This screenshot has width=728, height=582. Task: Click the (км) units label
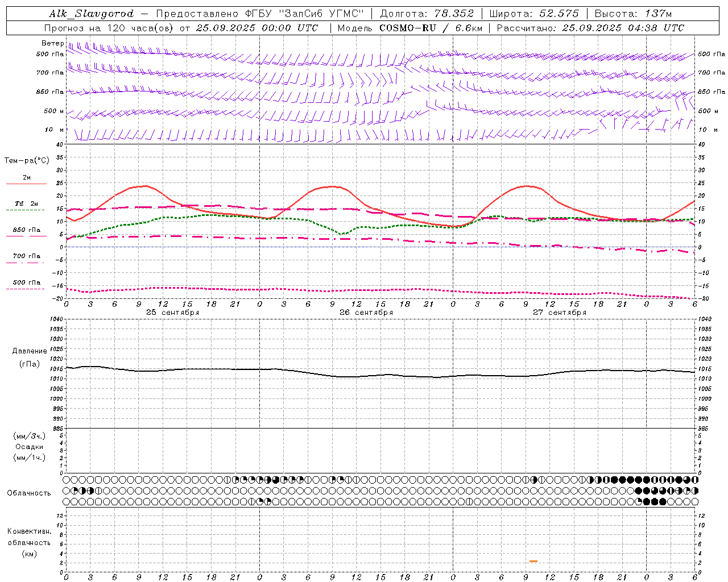coord(29,554)
